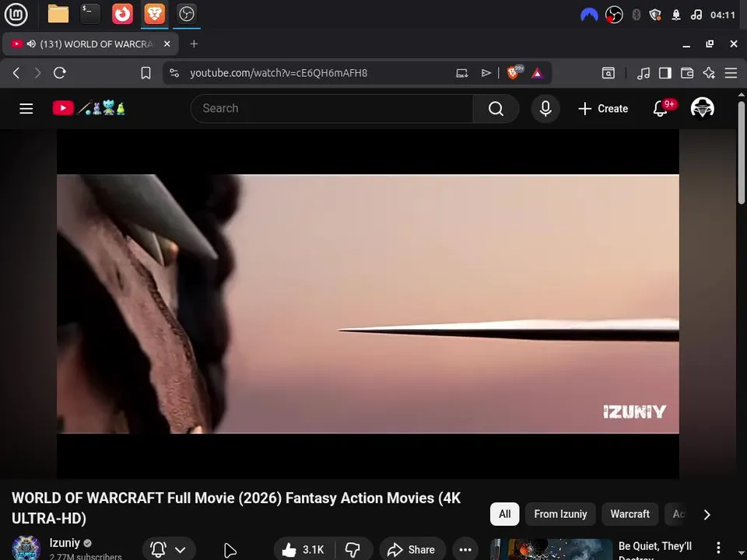Open the Linux Mint start menu
Image resolution: width=747 pixels, height=560 pixels.
pos(16,14)
